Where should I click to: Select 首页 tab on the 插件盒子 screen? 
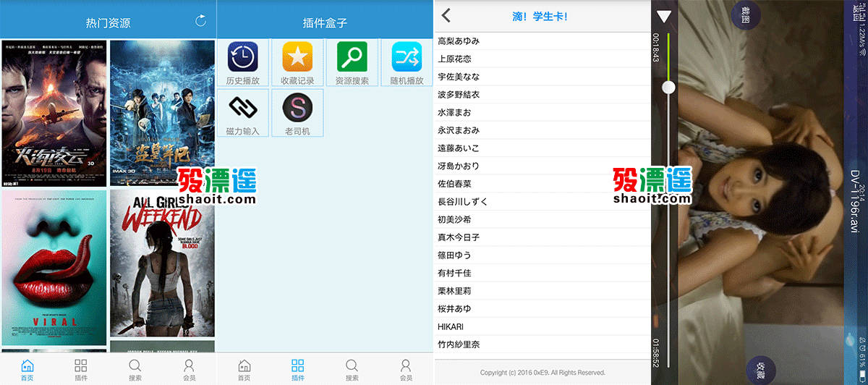244,370
